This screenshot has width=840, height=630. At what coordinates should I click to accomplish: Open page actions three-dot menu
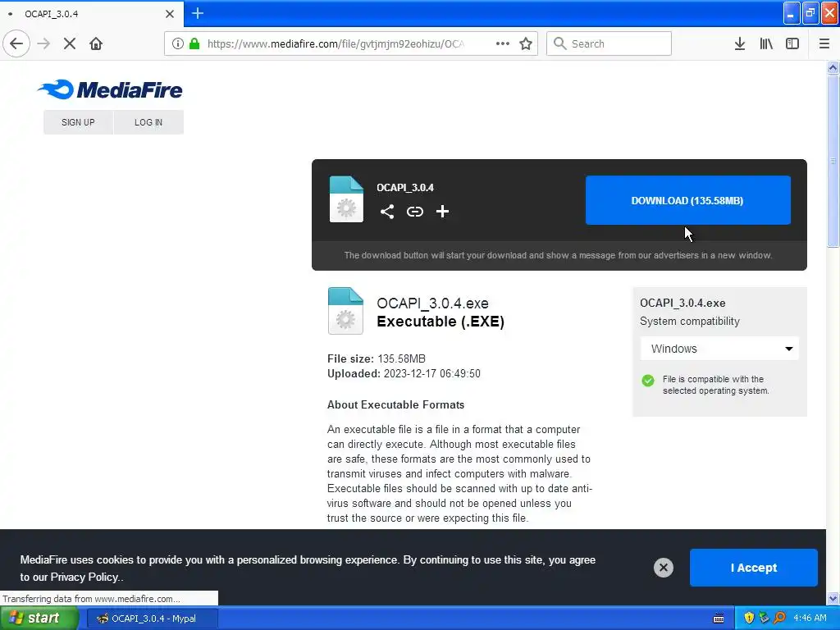(503, 43)
